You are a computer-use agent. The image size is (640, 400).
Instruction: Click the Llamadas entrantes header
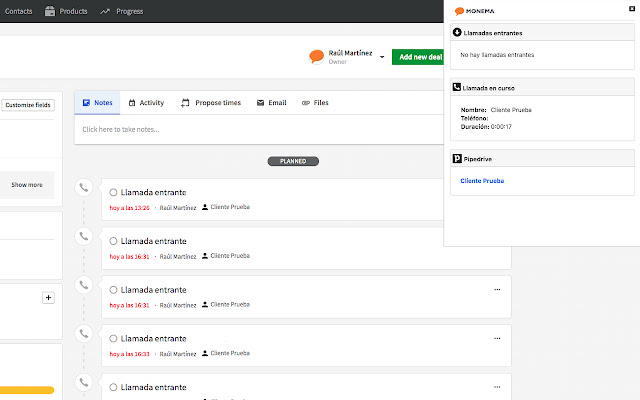tap(542, 32)
